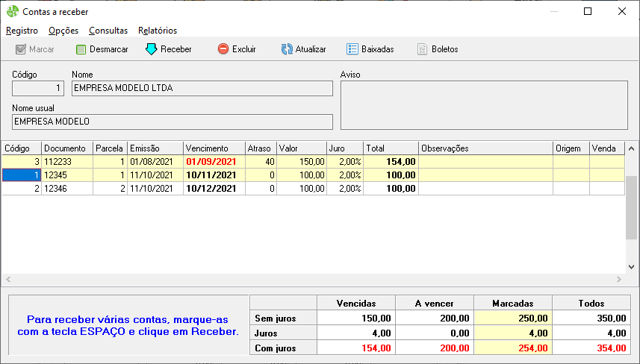This screenshot has height=364, width=640.
Task: Open the Opções menu
Action: tap(63, 31)
